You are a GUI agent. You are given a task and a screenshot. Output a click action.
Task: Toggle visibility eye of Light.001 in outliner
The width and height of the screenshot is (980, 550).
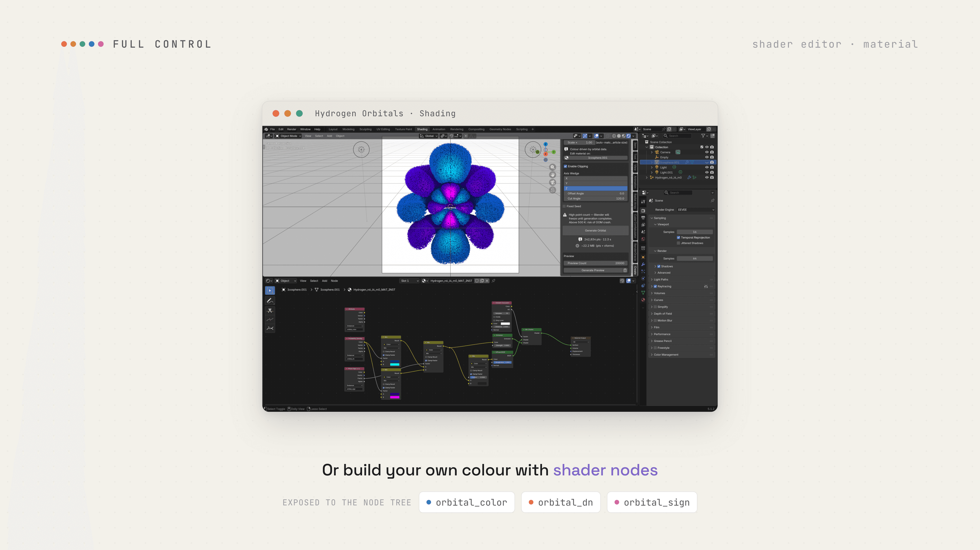pyautogui.click(x=707, y=172)
